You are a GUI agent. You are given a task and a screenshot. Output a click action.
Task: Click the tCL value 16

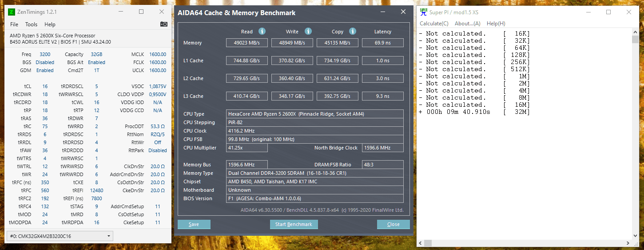45,86
